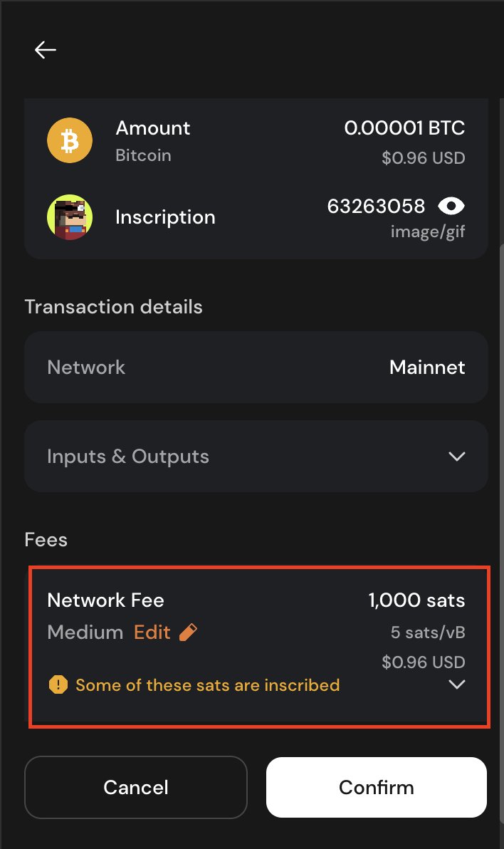Click the 1,000 sats fee value
The image size is (504, 849).
pyautogui.click(x=417, y=600)
